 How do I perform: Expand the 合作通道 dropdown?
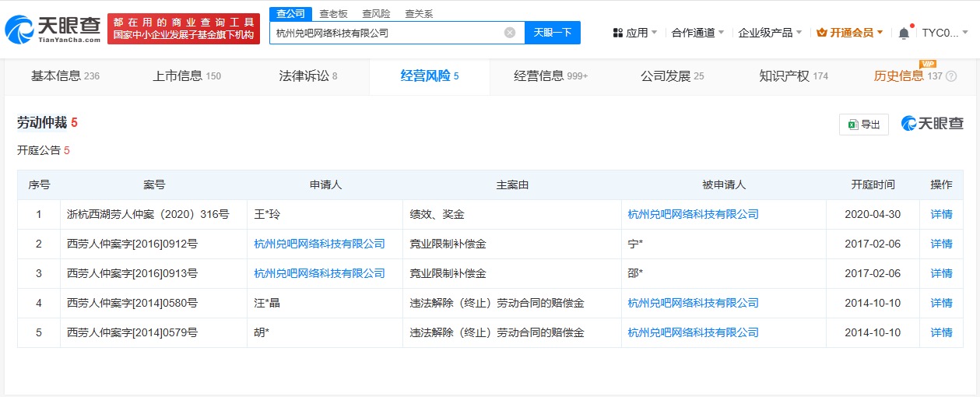click(x=697, y=33)
